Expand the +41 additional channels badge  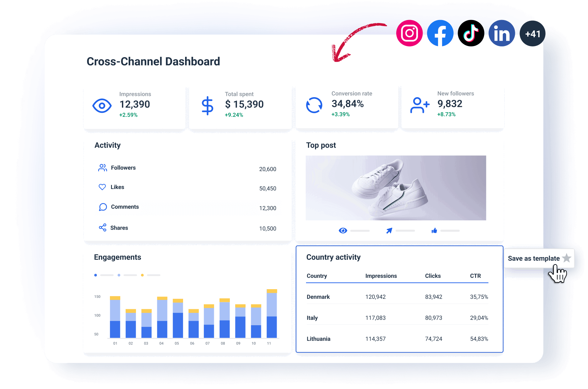[x=532, y=33]
